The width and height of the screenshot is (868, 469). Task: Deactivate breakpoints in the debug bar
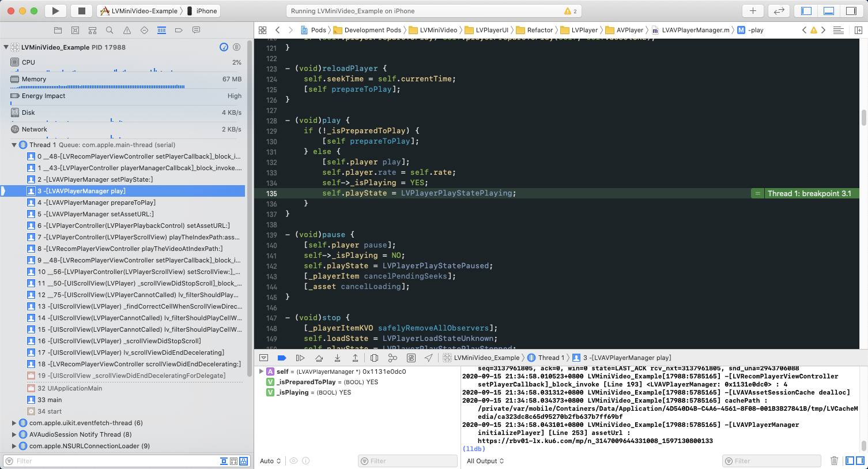282,357
